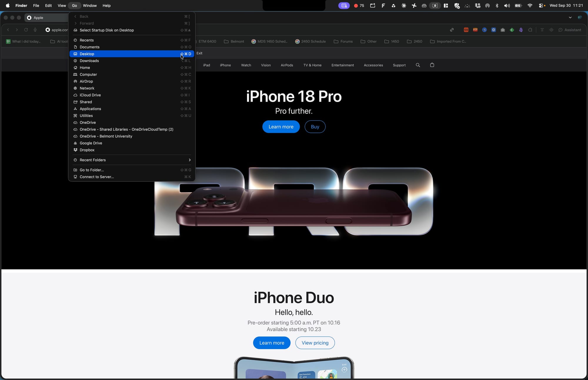This screenshot has height=380, width=588.
Task: Choose AirDrop in the Go menu
Action: [x=132, y=81]
